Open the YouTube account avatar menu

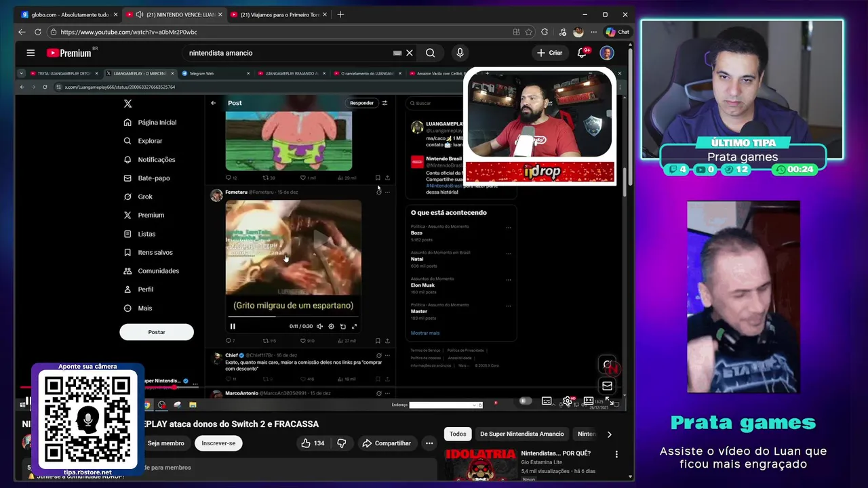click(x=607, y=53)
